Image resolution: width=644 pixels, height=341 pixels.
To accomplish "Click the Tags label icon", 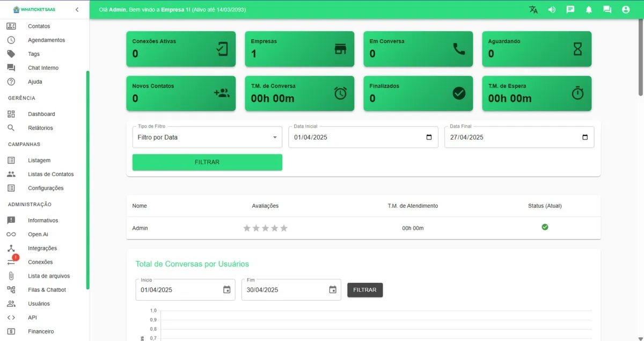I will (11, 54).
